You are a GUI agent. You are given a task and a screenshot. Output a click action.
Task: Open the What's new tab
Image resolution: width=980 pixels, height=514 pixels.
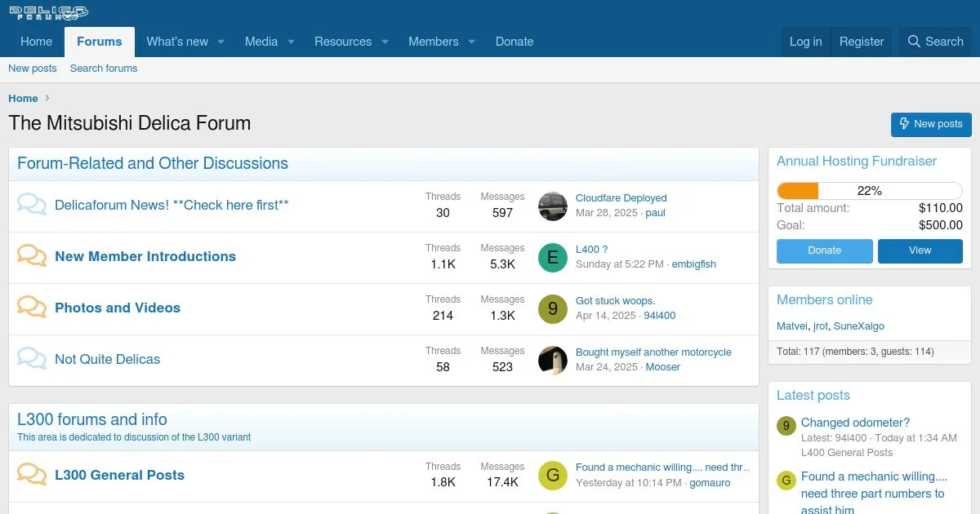pyautogui.click(x=177, y=42)
